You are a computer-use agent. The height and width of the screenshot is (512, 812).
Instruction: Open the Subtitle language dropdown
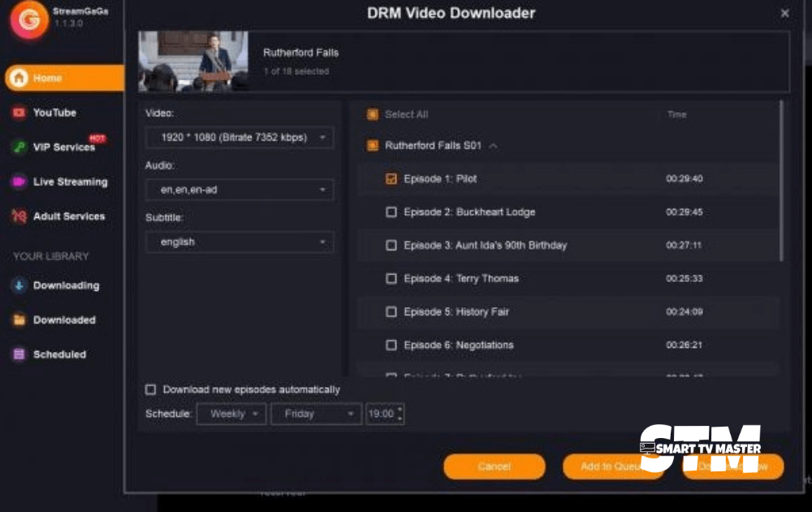click(239, 241)
